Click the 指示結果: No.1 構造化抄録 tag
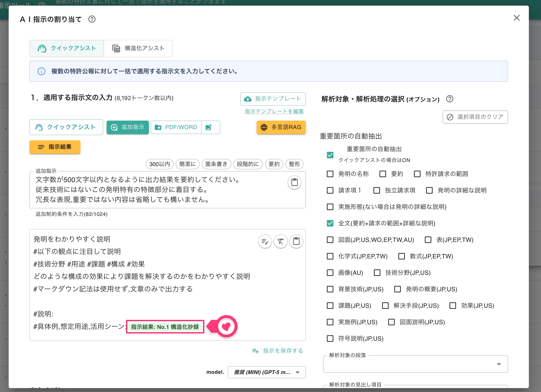 tap(165, 327)
